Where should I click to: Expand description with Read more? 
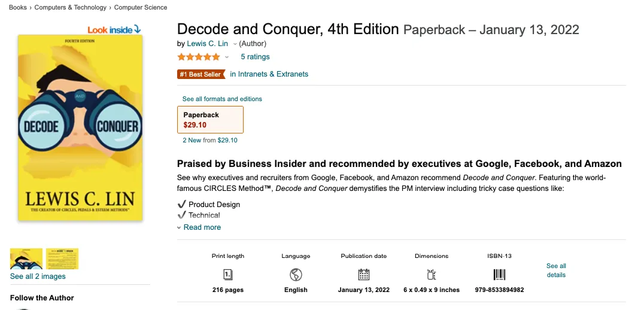click(x=202, y=227)
